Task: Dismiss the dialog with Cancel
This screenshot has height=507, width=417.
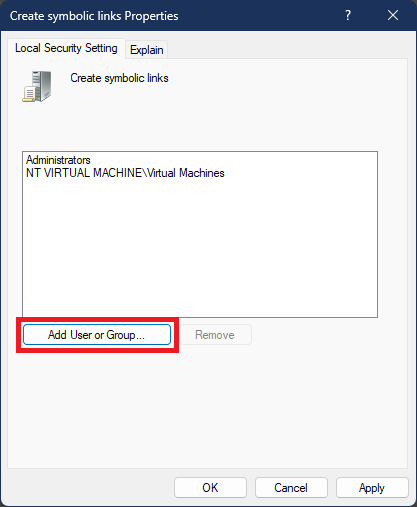Action: (x=291, y=488)
